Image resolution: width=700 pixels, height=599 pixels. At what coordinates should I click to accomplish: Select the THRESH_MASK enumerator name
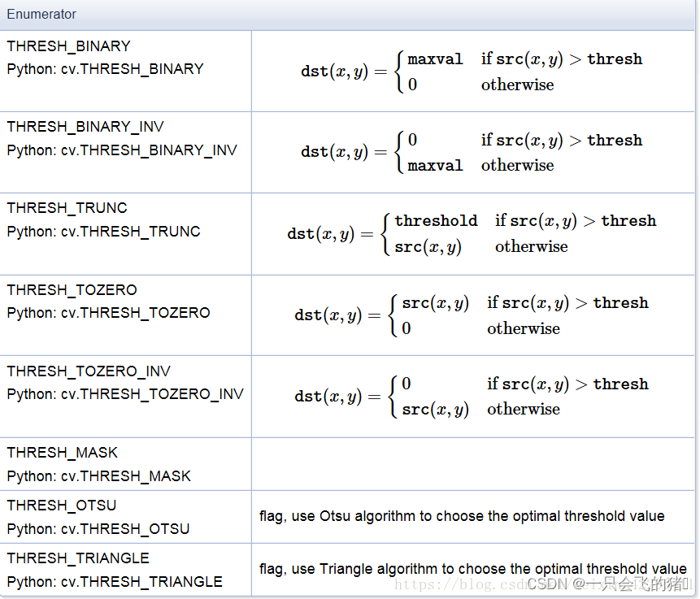(62, 453)
